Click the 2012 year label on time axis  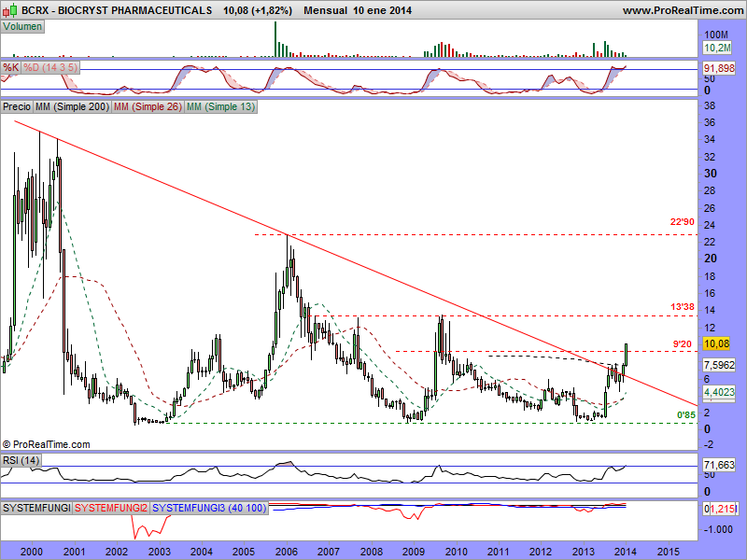click(x=541, y=552)
